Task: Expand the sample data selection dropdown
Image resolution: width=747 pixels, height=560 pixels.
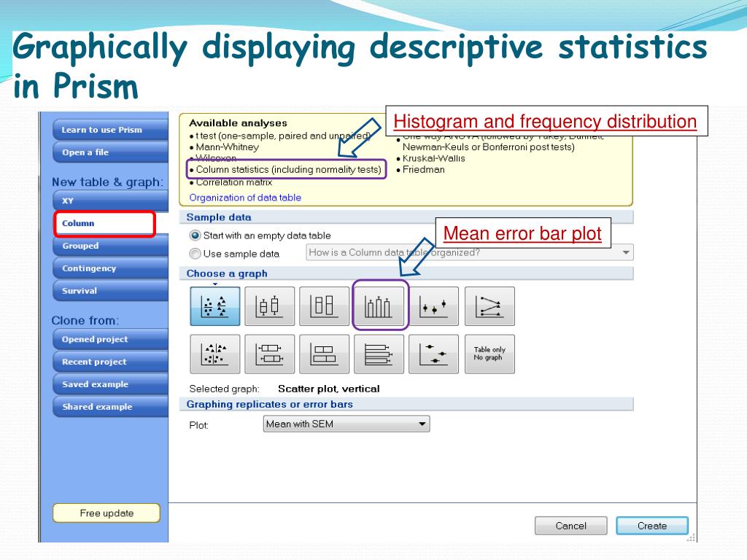Action: pyautogui.click(x=468, y=253)
